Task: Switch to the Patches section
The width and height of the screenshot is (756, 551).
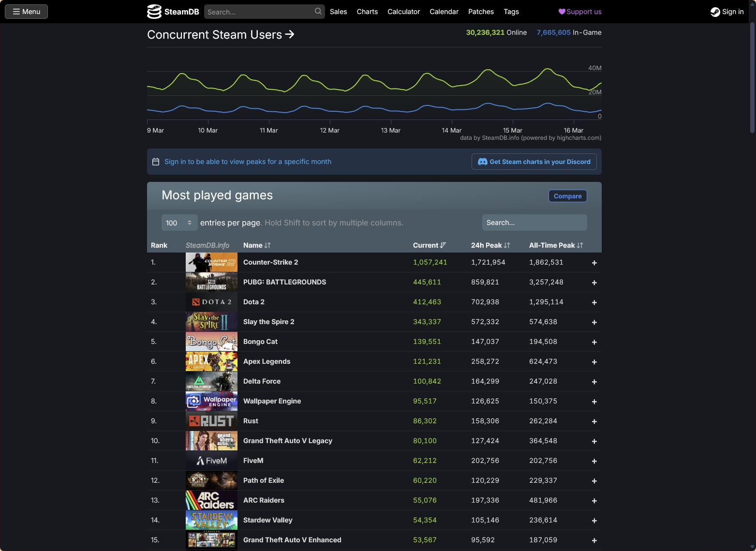Action: tap(481, 11)
